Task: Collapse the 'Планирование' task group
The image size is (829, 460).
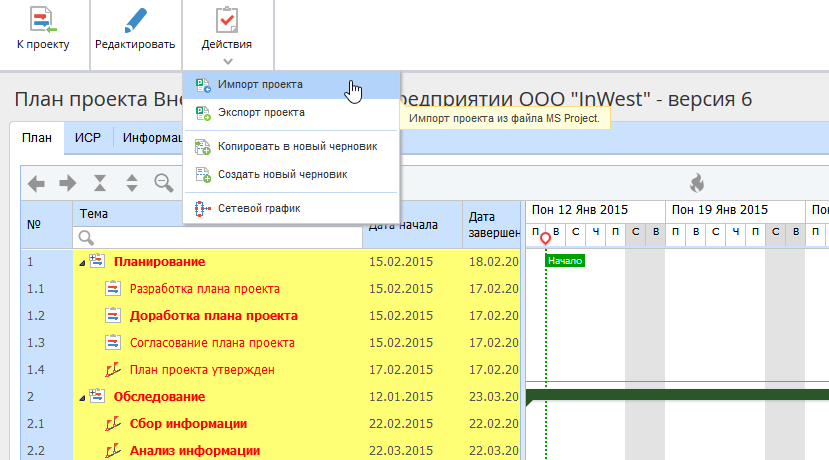Action: 81,262
